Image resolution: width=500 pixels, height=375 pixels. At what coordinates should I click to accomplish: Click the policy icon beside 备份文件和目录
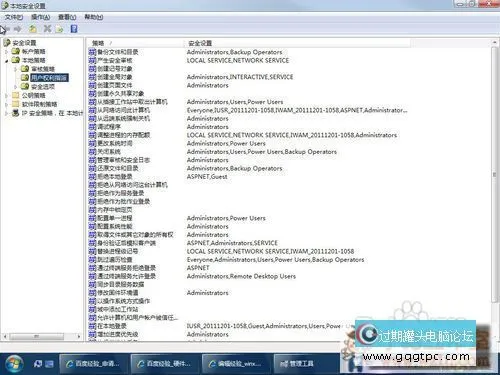(x=92, y=52)
